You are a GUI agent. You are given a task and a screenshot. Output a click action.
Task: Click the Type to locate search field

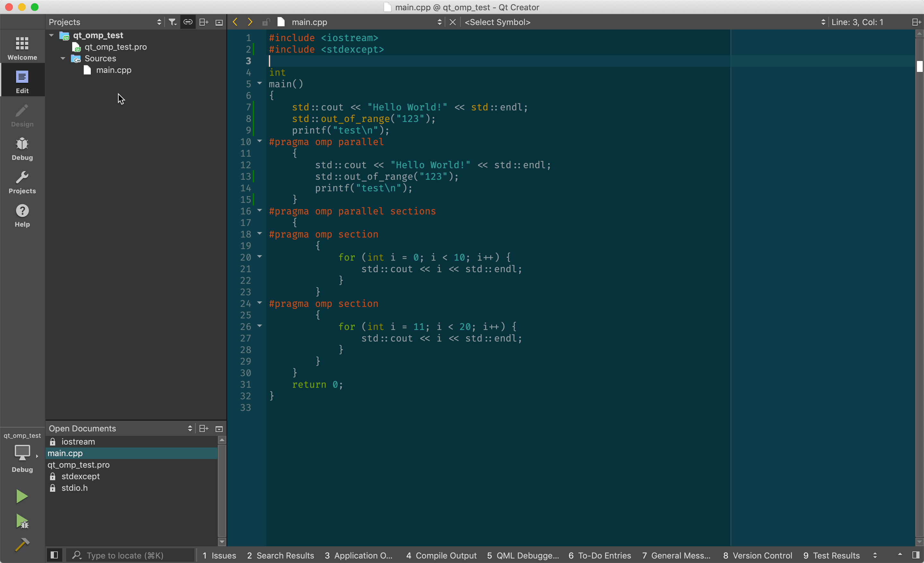[x=131, y=555]
